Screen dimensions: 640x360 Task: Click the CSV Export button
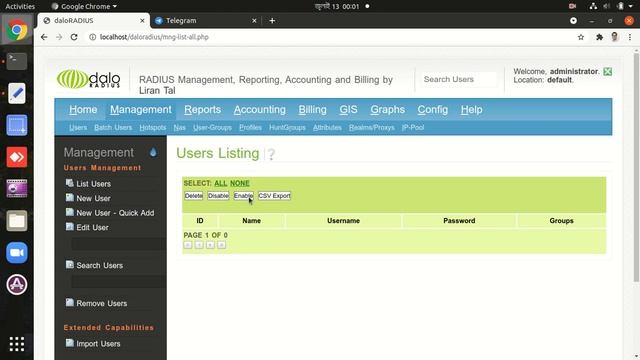point(274,196)
